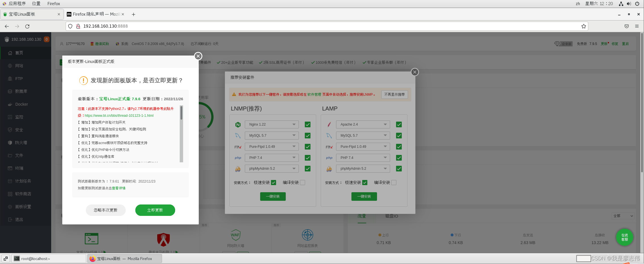This screenshot has height=264, width=644.
Task: Uncheck LNMP MySQL 5.7 checkbox
Action: (308, 136)
